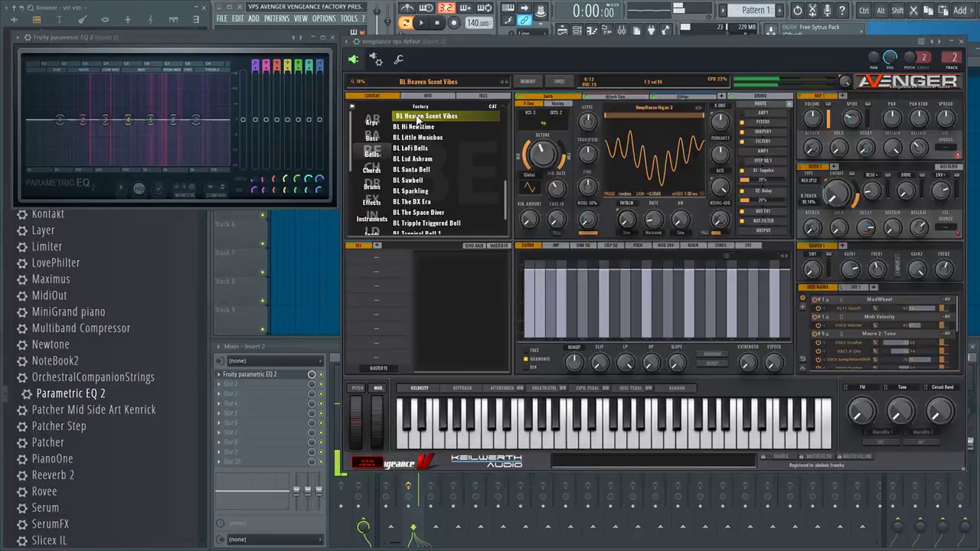
Task: Click Avenger UNDO button
Action: tap(559, 81)
